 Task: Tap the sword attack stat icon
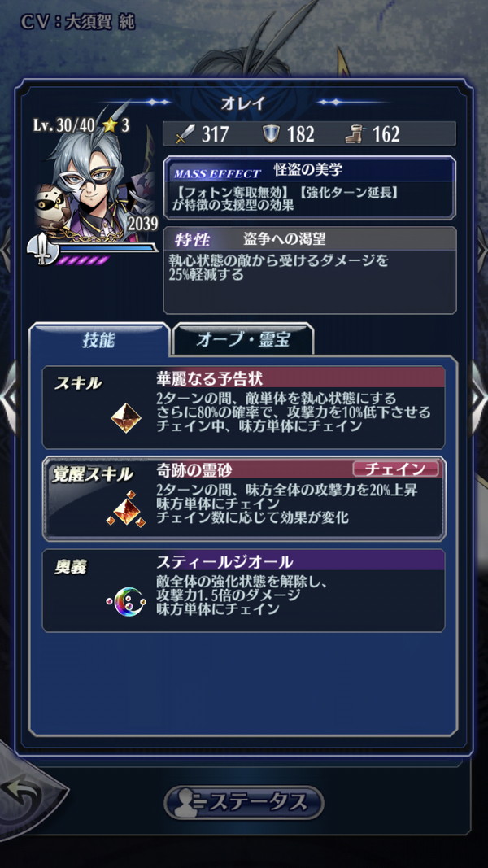click(185, 134)
